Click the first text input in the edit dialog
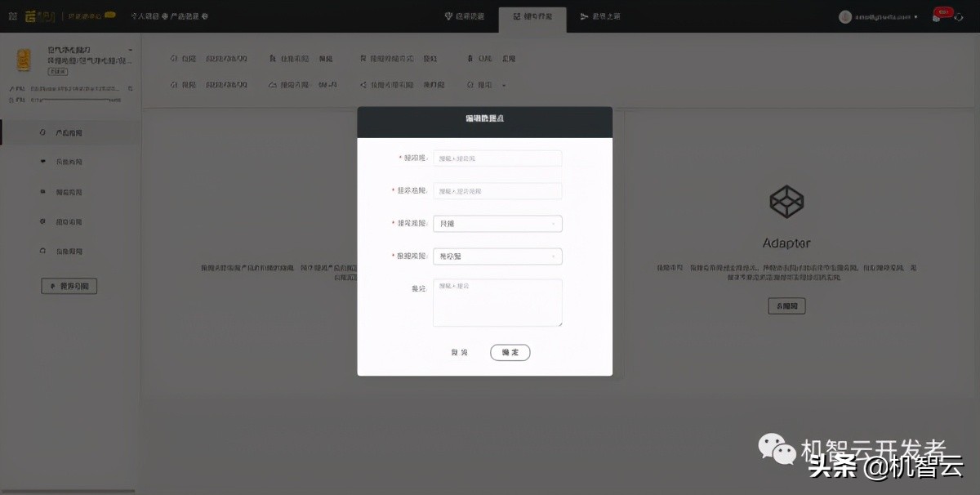Image resolution: width=980 pixels, height=495 pixels. tap(497, 158)
